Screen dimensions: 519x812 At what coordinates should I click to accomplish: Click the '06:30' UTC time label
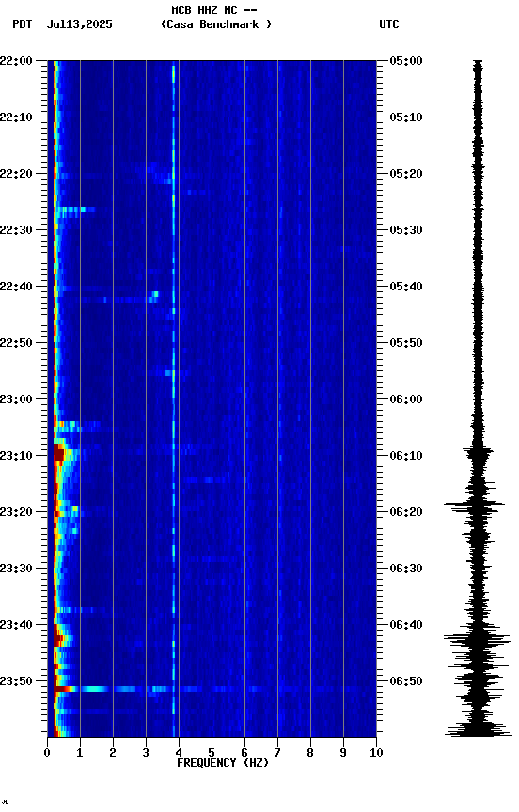pyautogui.click(x=406, y=569)
